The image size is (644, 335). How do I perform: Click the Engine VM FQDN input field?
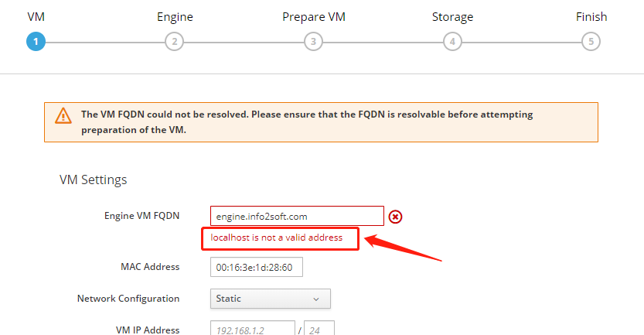(297, 217)
